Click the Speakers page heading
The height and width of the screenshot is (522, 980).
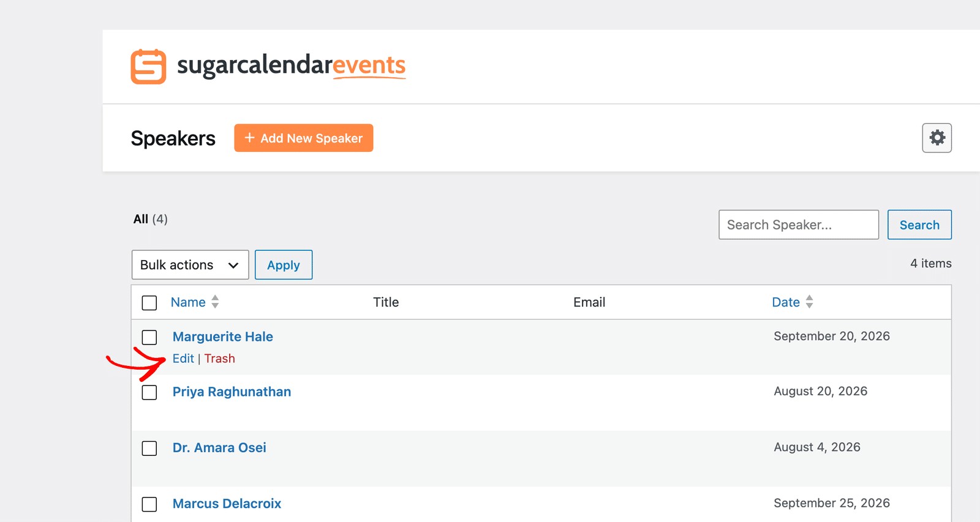(173, 138)
